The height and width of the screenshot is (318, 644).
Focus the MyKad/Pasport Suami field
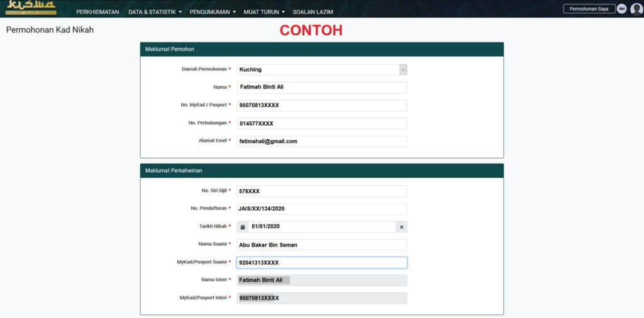pos(321,263)
